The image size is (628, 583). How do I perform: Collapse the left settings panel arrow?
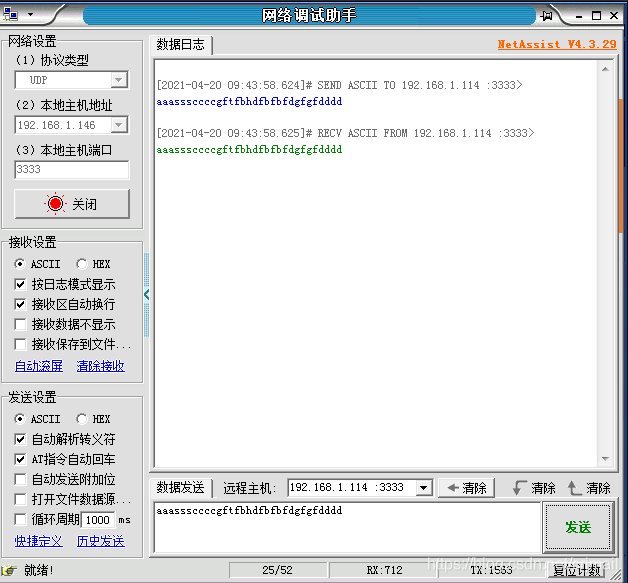(x=147, y=295)
